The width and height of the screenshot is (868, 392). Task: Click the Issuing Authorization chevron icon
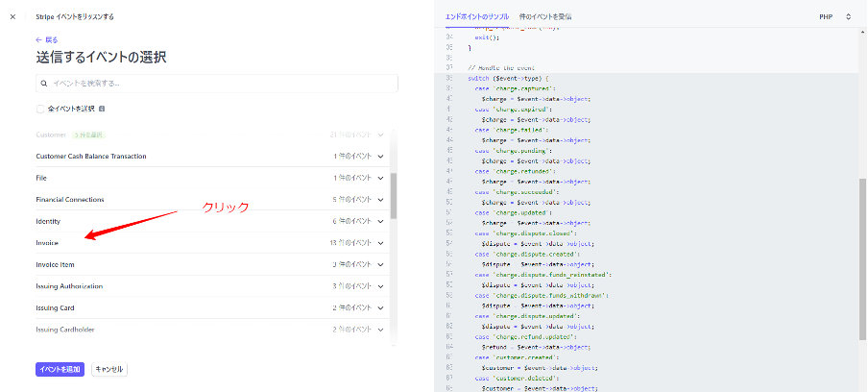click(x=381, y=286)
